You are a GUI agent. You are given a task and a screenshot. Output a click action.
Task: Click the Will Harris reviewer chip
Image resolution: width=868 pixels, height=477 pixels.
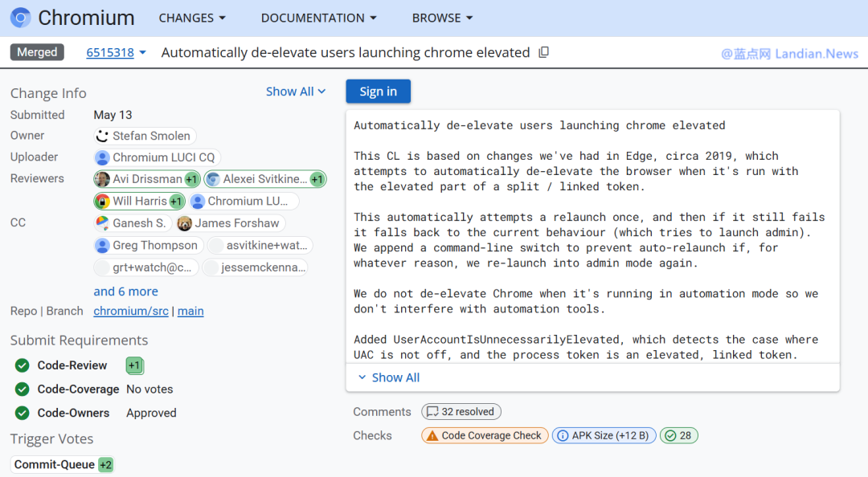(x=139, y=202)
